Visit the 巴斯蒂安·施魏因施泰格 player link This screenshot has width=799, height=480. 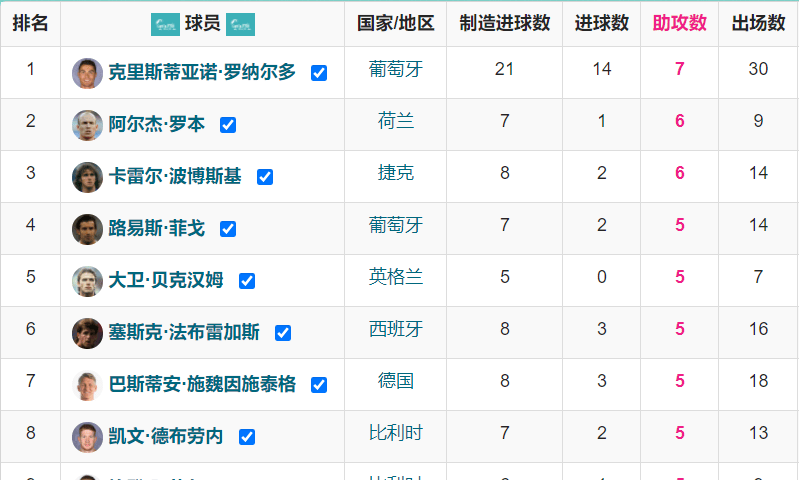click(x=202, y=384)
